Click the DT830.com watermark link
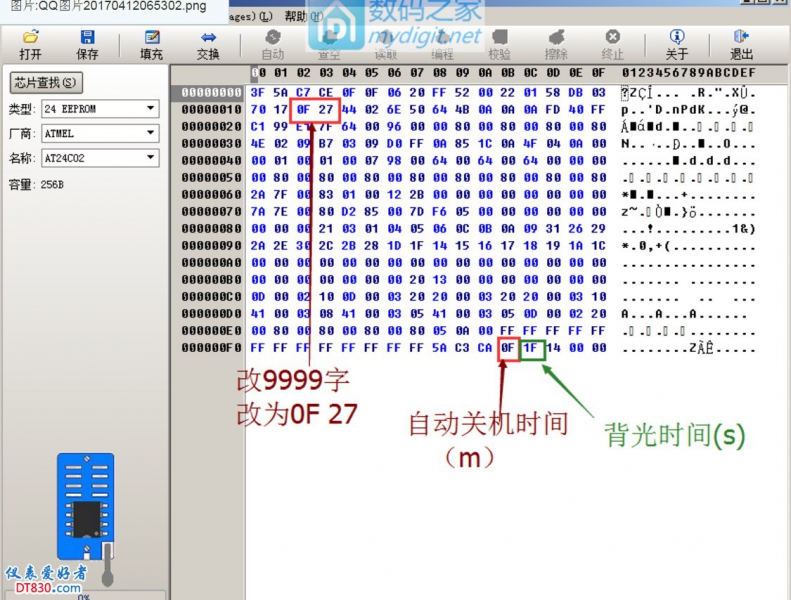This screenshot has height=600, width=791. tap(44, 588)
